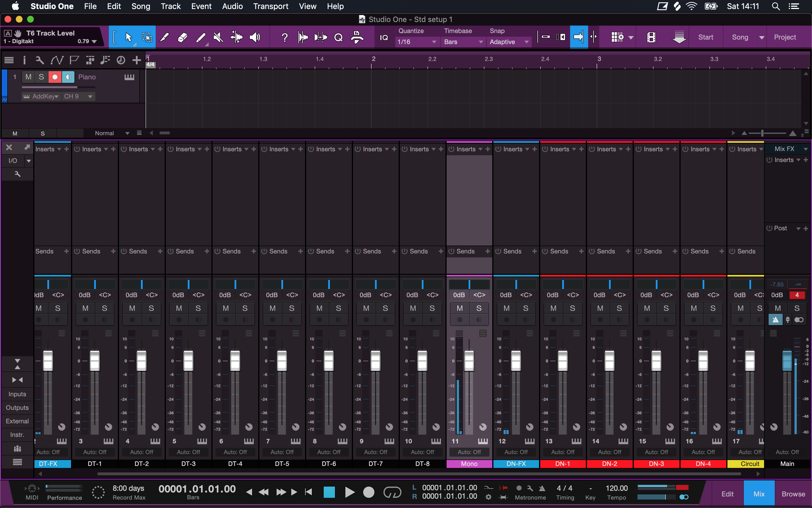Open the Transport menu
The width and height of the screenshot is (812, 508).
point(270,6)
